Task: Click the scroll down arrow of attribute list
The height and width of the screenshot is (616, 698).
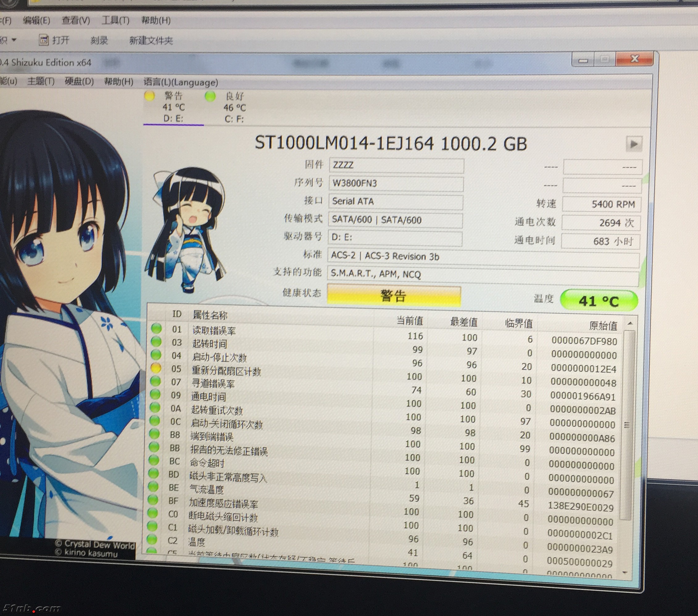Action: (625, 572)
